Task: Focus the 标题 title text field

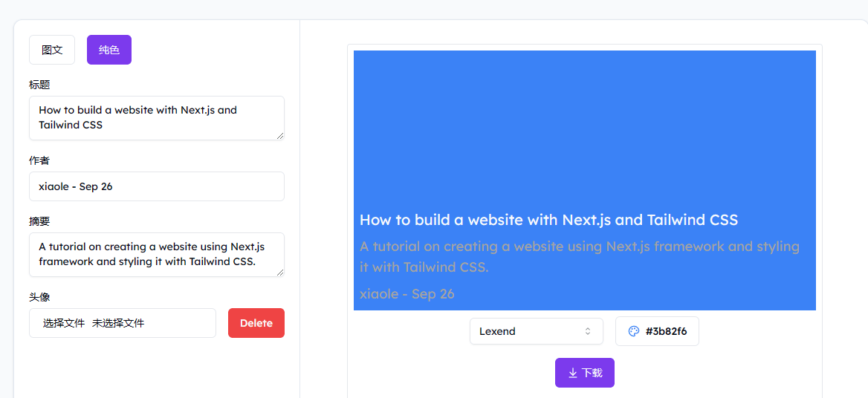Action: pos(156,117)
